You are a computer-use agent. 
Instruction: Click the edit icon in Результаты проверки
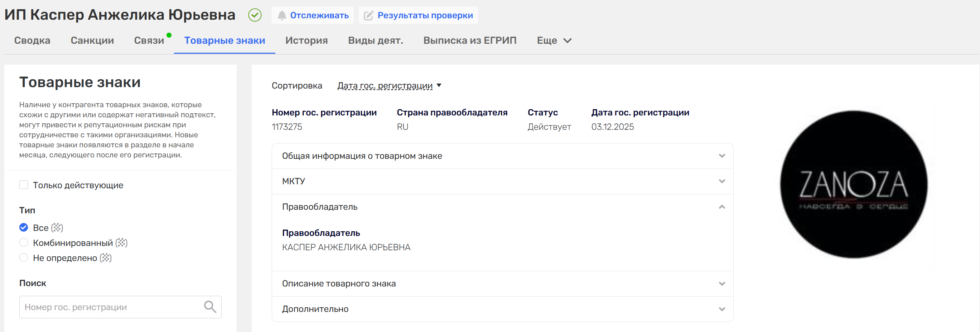coord(368,15)
